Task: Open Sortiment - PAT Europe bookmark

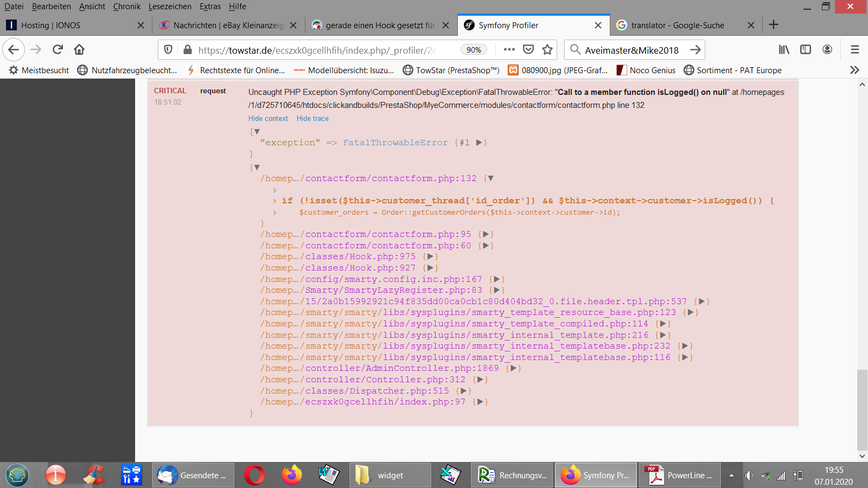Action: point(733,70)
